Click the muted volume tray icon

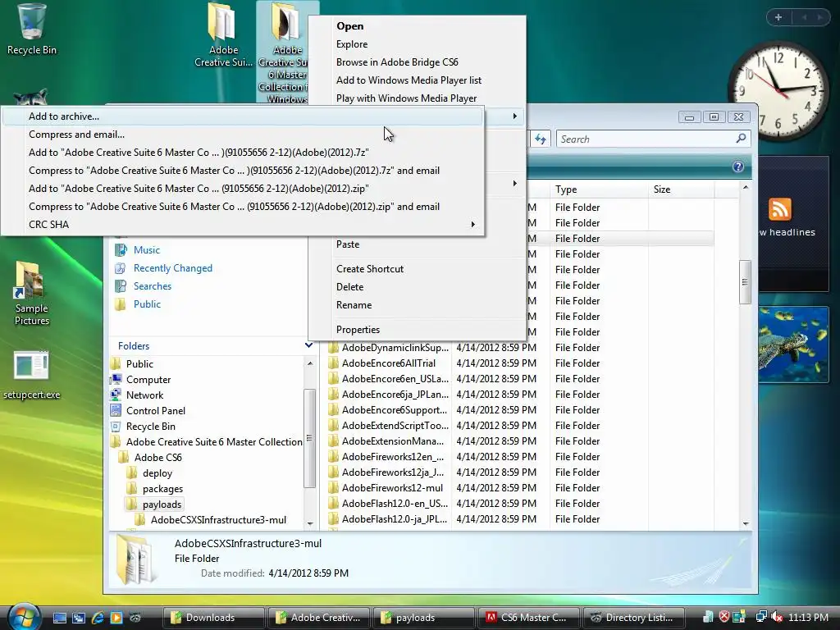click(x=777, y=617)
